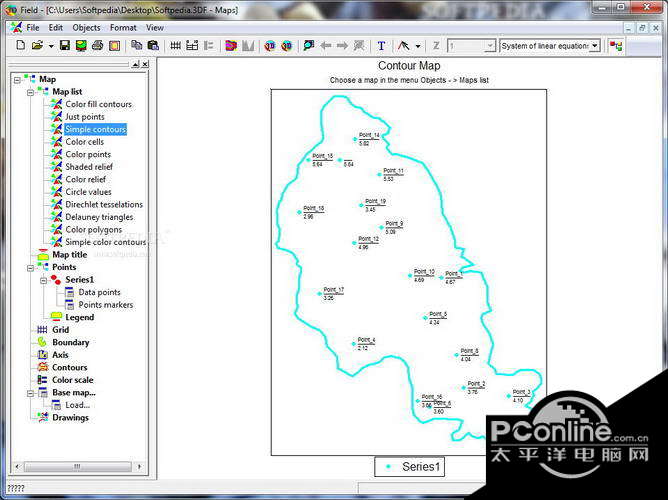Select the Text 'T' tool icon
The width and height of the screenshot is (668, 500).
(x=381, y=46)
